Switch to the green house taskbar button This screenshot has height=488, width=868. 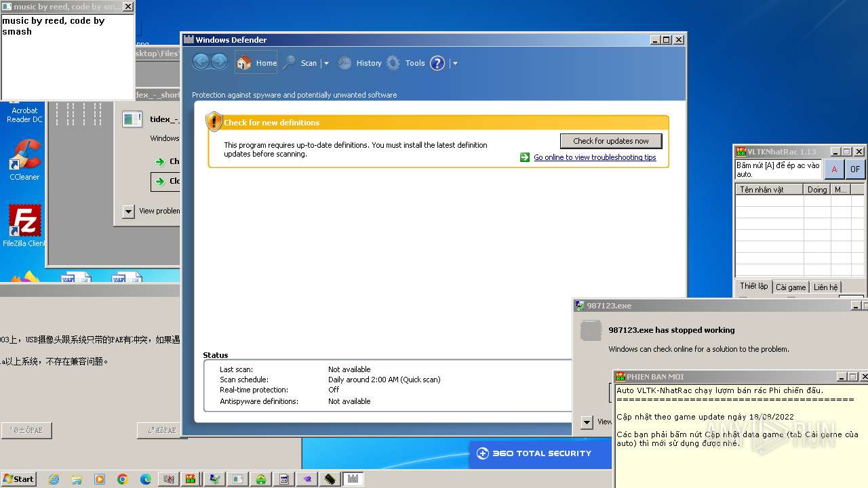coord(261,479)
